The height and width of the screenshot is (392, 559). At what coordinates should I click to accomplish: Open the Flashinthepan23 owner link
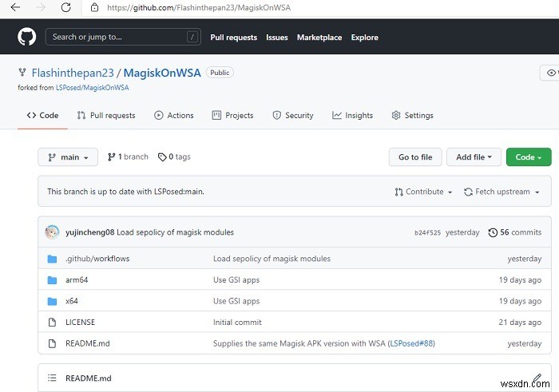73,73
